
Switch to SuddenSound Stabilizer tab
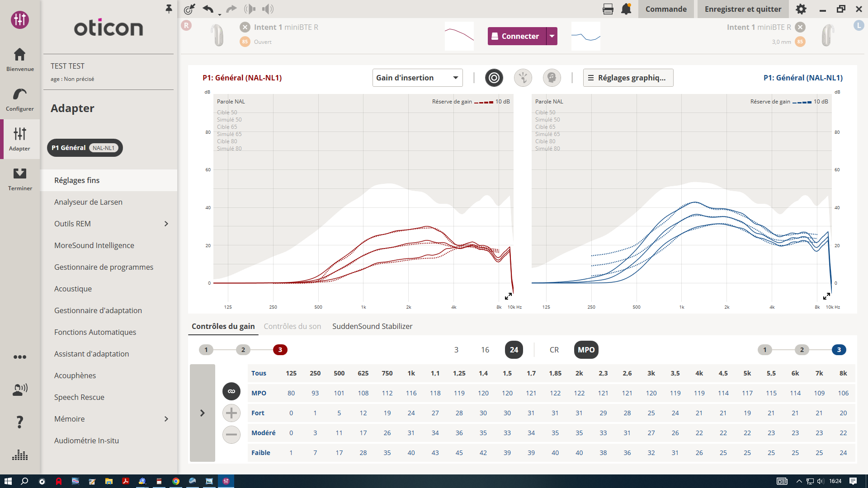372,326
